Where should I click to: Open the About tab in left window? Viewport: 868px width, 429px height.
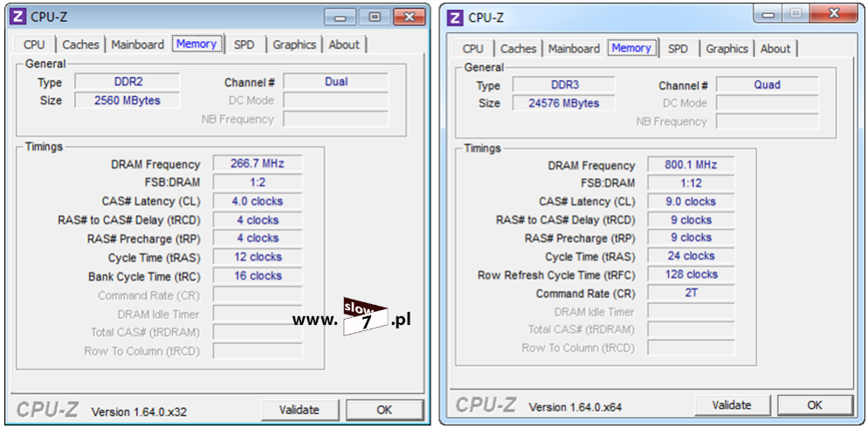coord(344,45)
